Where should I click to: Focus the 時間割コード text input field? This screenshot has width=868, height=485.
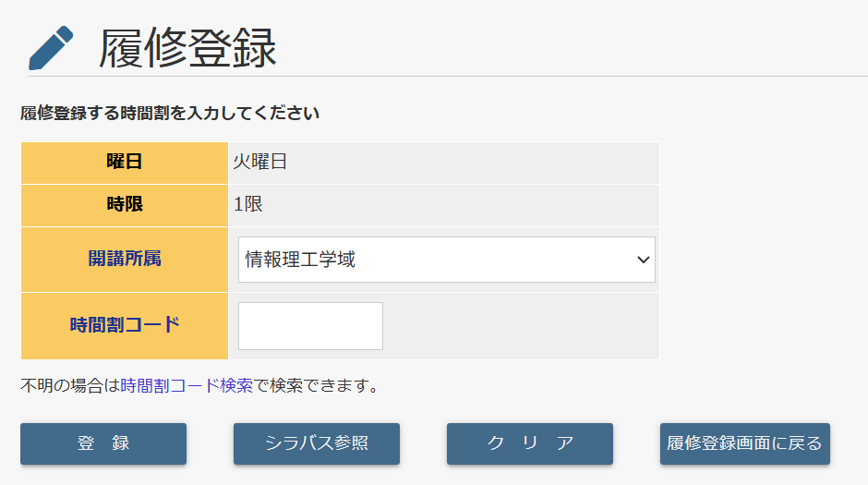click(x=310, y=326)
